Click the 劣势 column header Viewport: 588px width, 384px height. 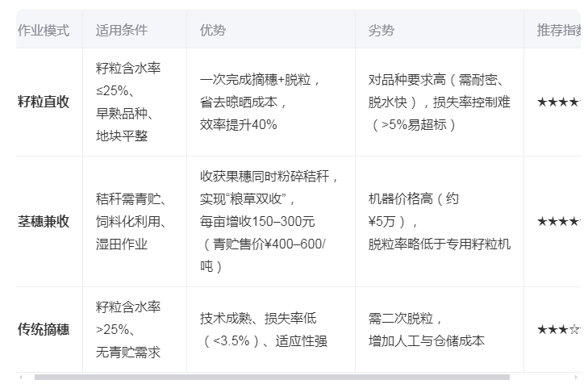tap(382, 31)
